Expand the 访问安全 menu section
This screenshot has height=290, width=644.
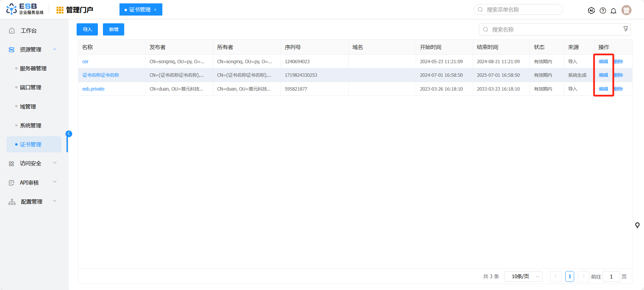[55, 163]
